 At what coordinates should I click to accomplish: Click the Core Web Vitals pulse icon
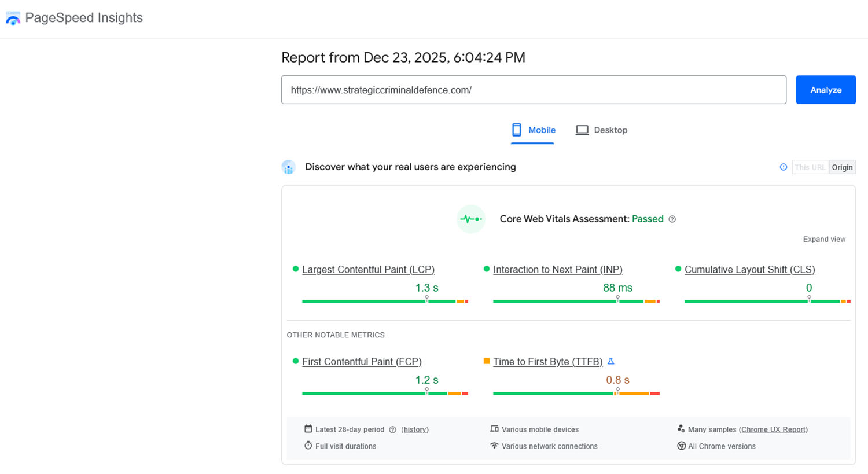470,219
